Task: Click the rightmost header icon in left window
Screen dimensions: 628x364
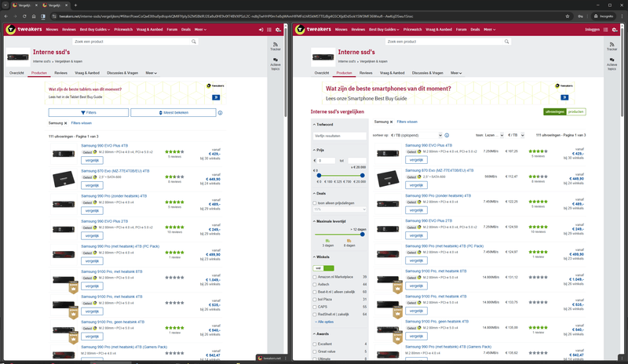Action: (x=278, y=30)
